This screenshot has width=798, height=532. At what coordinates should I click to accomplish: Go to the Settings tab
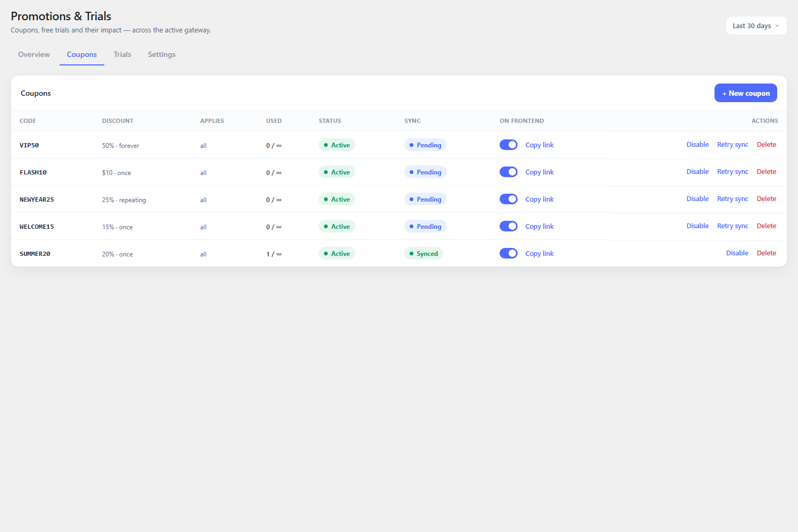pyautogui.click(x=162, y=54)
